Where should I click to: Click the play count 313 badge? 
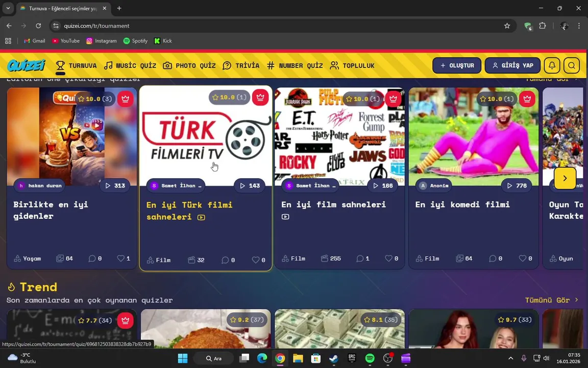click(x=115, y=186)
